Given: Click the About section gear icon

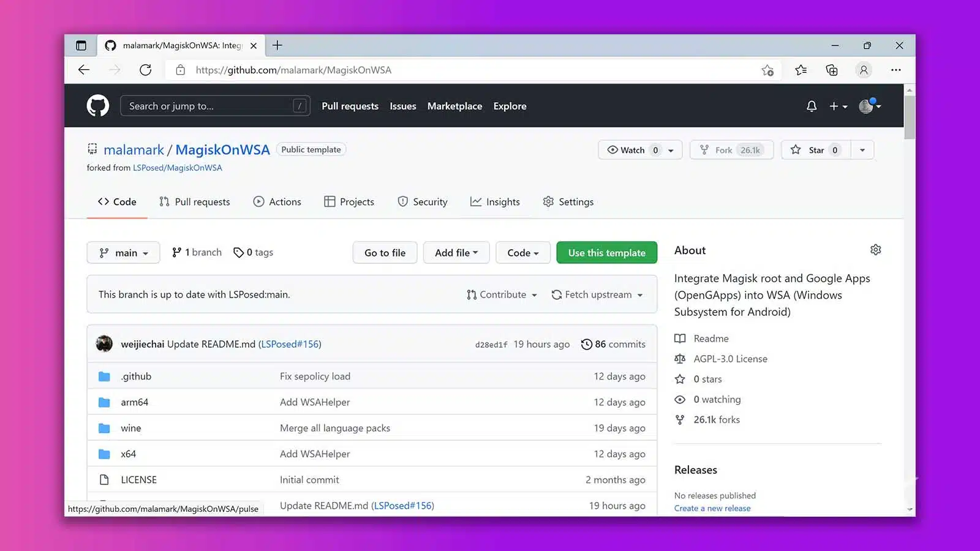Looking at the screenshot, I should (875, 250).
